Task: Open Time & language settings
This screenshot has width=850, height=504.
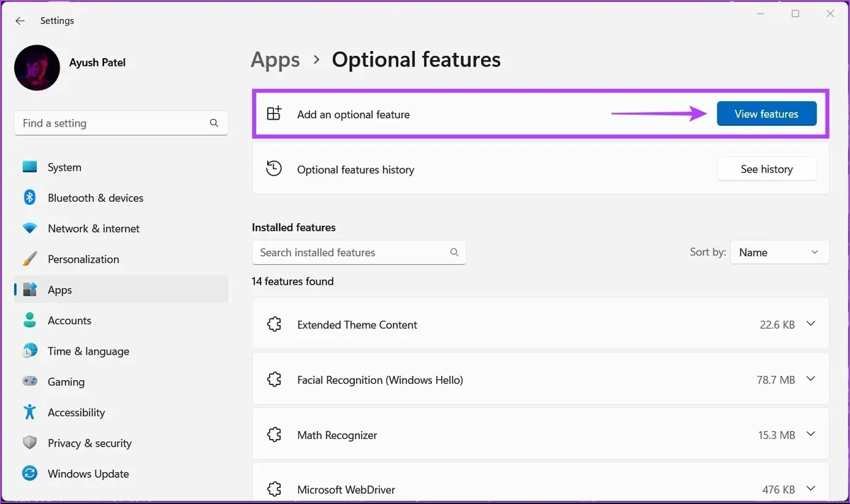Action: click(x=88, y=351)
